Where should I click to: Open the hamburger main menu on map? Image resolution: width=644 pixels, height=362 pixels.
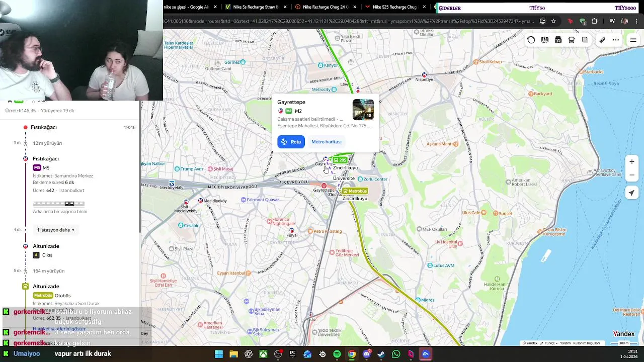(x=633, y=40)
